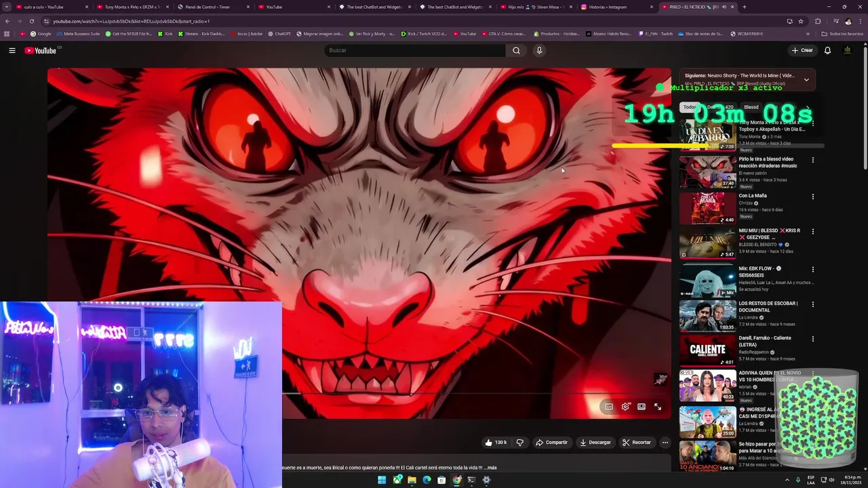
Task: Open options for Darell Farruko Caliente
Action: tap(812, 339)
